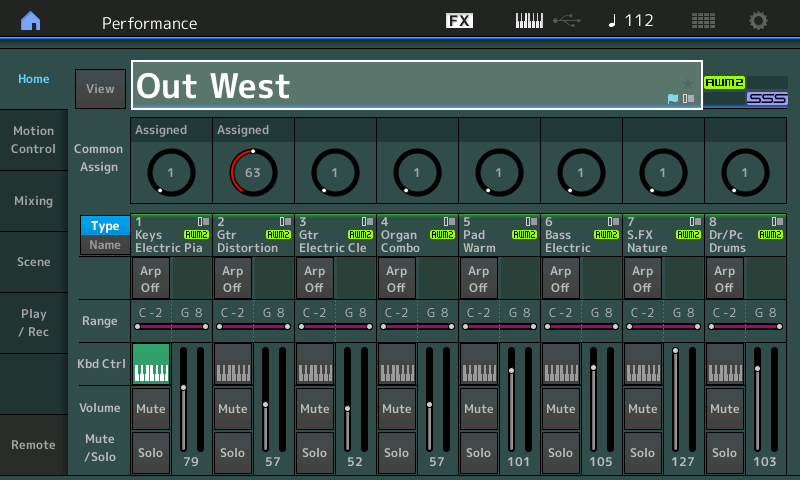
Task: Enable keyboard control for Part 8 Drums
Action: coord(725,364)
